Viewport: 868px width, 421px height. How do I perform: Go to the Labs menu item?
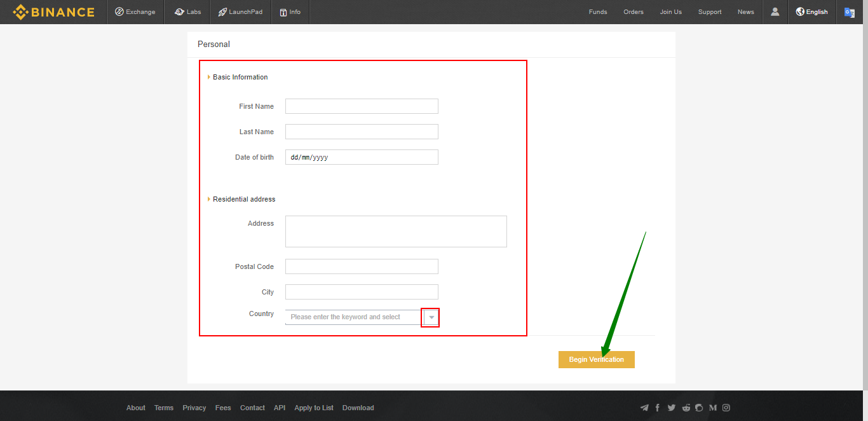click(187, 12)
